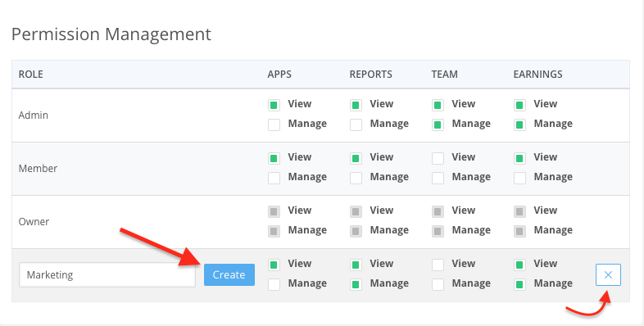This screenshot has width=644, height=326.
Task: Check new role Apps Manage checkbox
Action: 274,284
